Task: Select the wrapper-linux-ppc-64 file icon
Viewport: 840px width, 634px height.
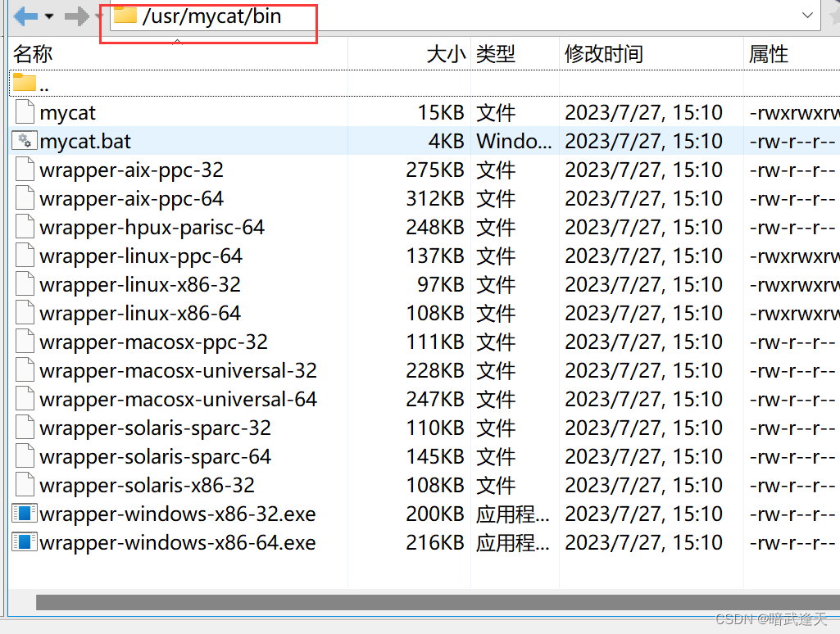Action: point(25,255)
